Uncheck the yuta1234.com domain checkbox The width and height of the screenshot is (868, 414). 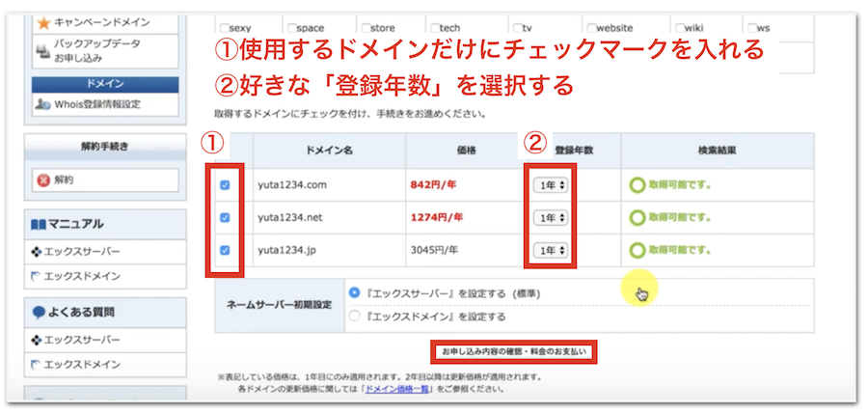pos(226,185)
